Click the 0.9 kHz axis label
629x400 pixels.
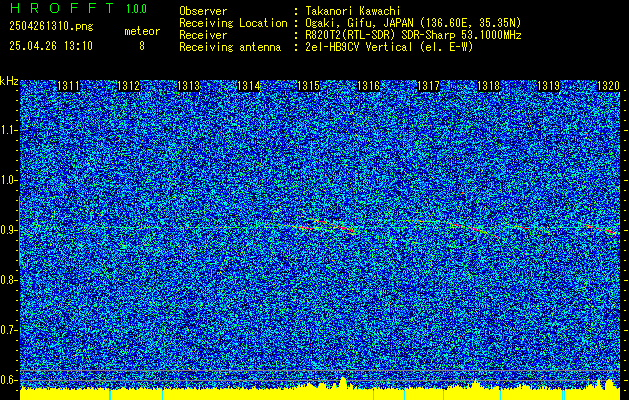pos(8,230)
